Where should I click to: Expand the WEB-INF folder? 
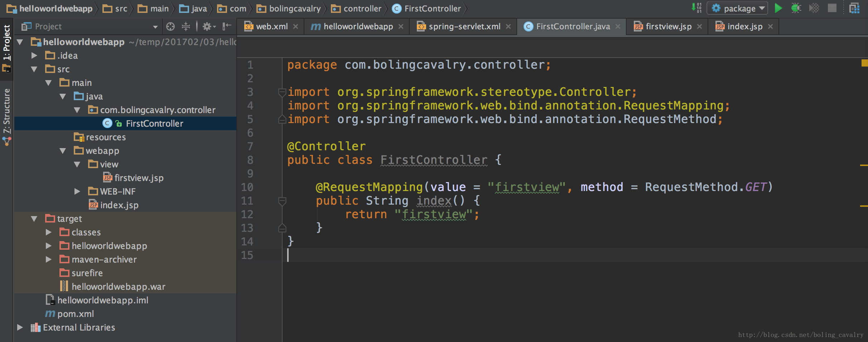tap(77, 191)
